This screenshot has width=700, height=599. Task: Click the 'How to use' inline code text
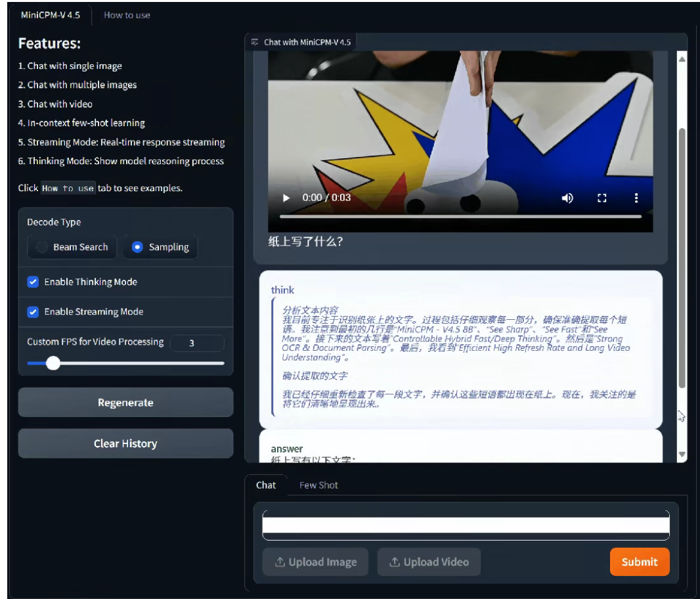(68, 188)
